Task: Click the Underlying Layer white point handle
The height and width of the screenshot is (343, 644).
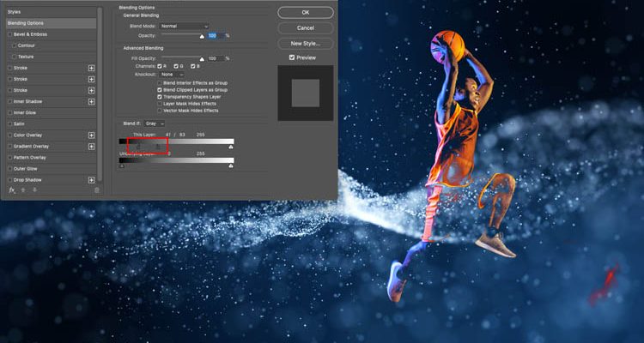Action: pos(231,166)
